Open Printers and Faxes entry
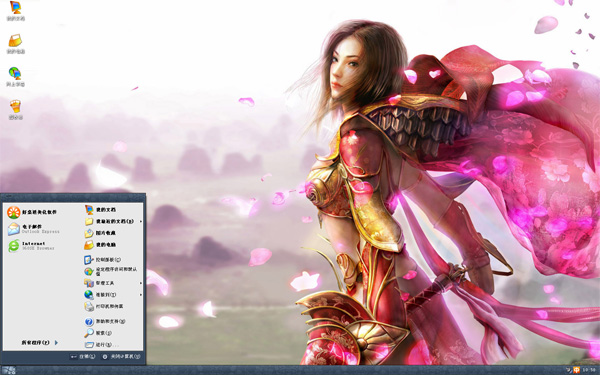The image size is (600, 375). pos(104,306)
